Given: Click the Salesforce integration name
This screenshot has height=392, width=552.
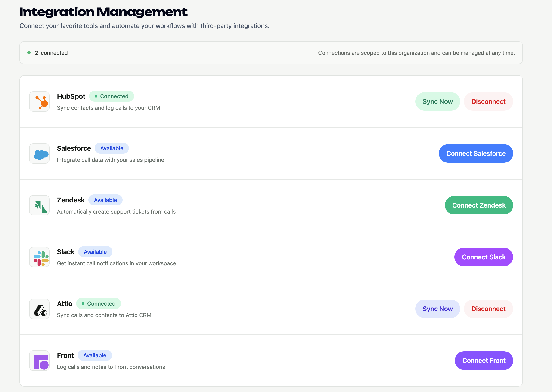Looking at the screenshot, I should pos(74,148).
